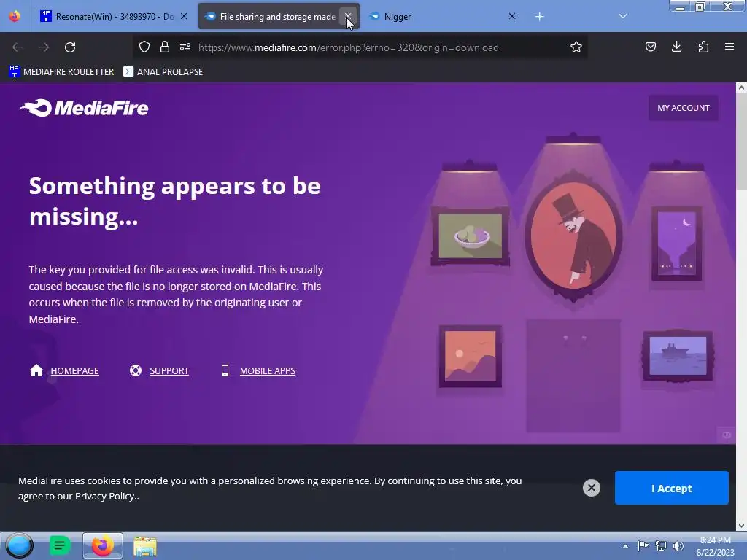Viewport: 747px width, 560px height.
Task: Open MOBILE APPS link
Action: tap(267, 370)
